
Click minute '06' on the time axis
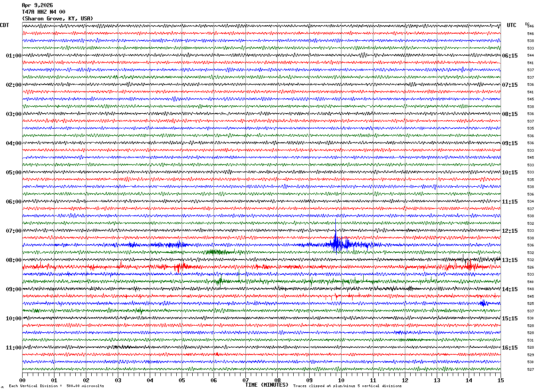pos(214,380)
